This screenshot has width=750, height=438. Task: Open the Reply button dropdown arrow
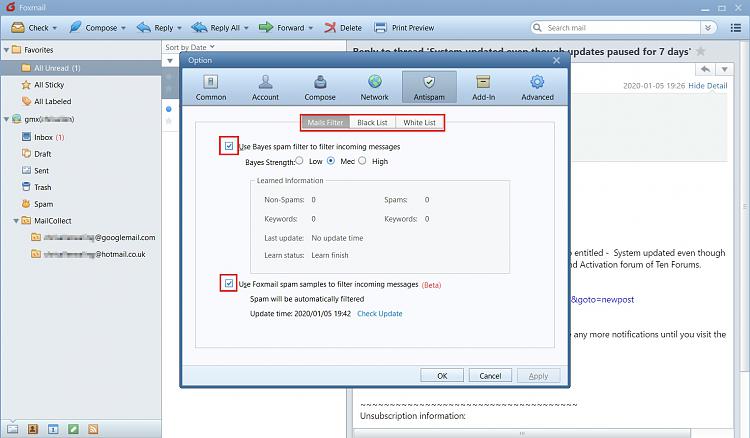(x=179, y=28)
